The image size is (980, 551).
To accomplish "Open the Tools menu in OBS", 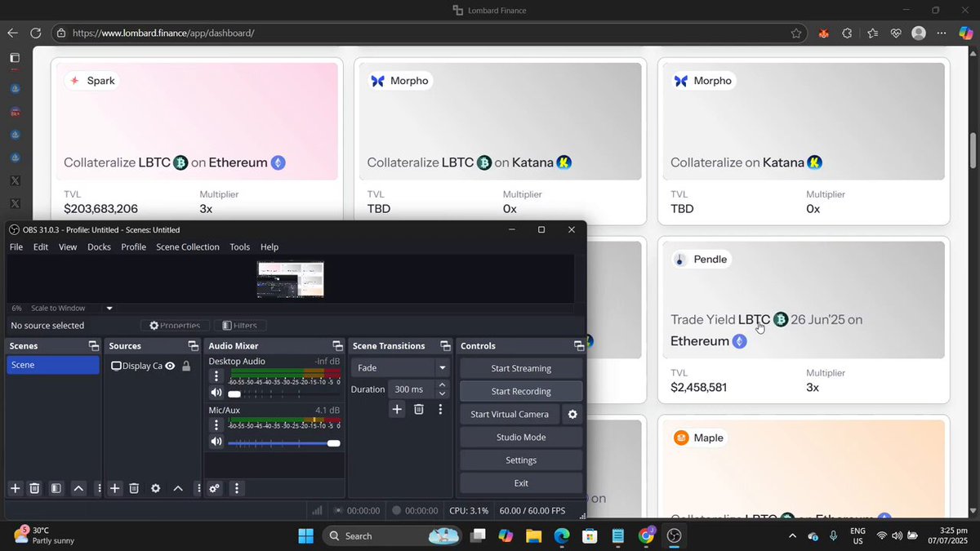I will (x=239, y=247).
